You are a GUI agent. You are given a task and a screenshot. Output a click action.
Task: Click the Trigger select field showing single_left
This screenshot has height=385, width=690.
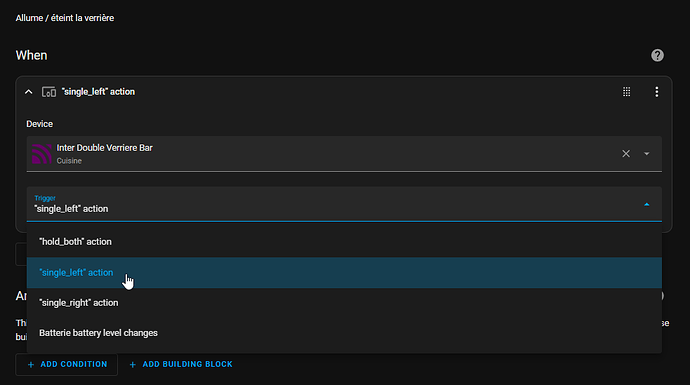(344, 204)
